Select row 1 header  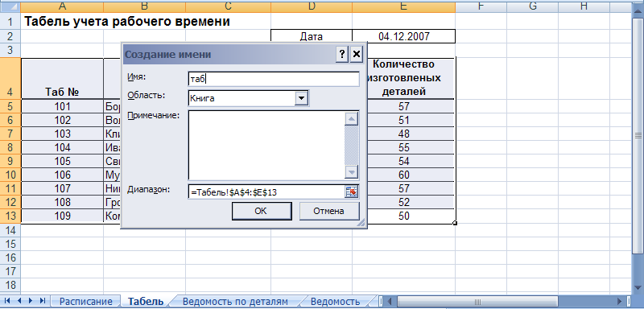(10, 22)
